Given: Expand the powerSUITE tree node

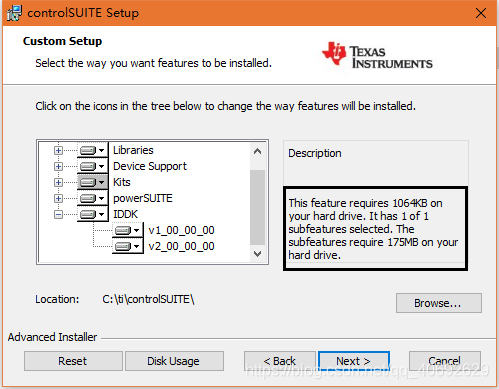Looking at the screenshot, I should pyautogui.click(x=58, y=198).
